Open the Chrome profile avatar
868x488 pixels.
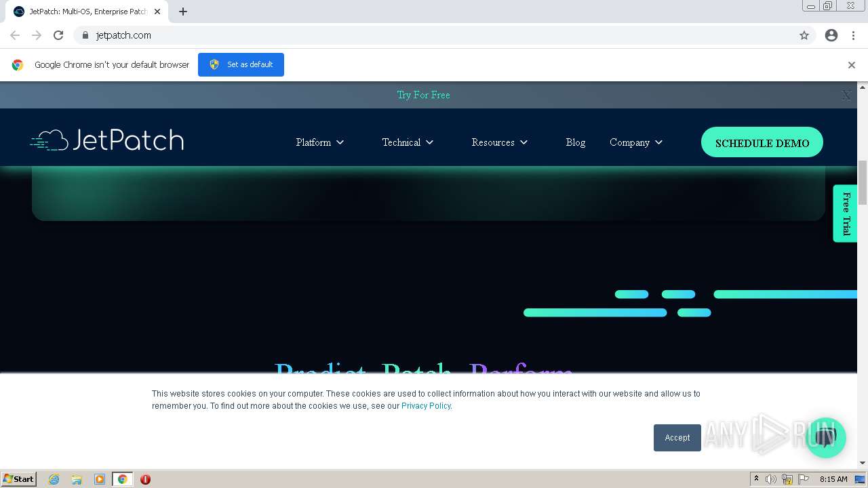tap(831, 35)
